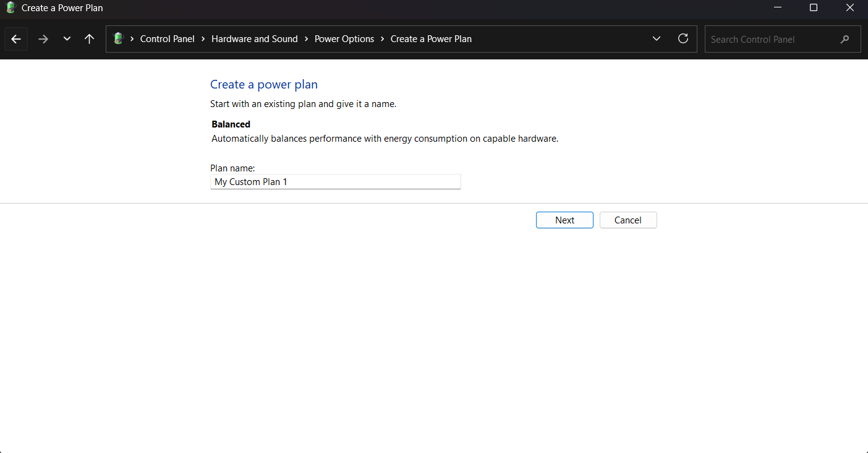Click inside the Plan name field
868x453 pixels.
pyautogui.click(x=335, y=181)
